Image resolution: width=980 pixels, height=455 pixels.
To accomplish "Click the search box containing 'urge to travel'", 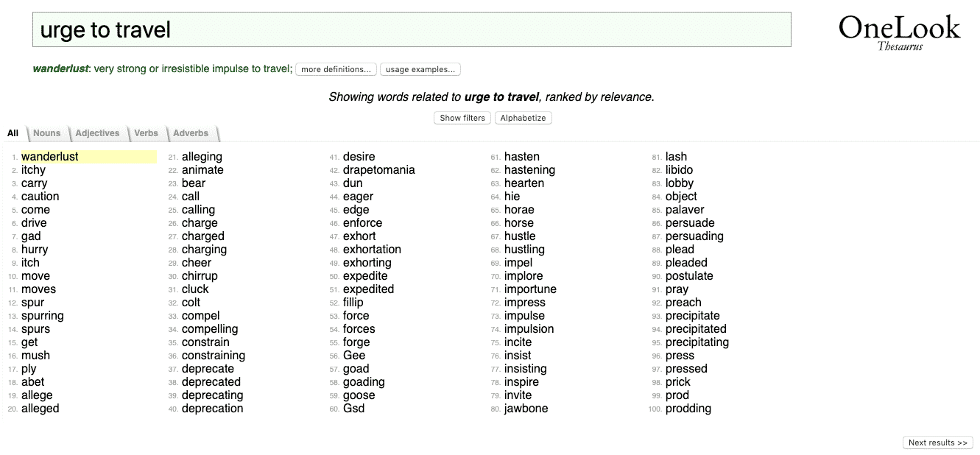I will point(412,30).
